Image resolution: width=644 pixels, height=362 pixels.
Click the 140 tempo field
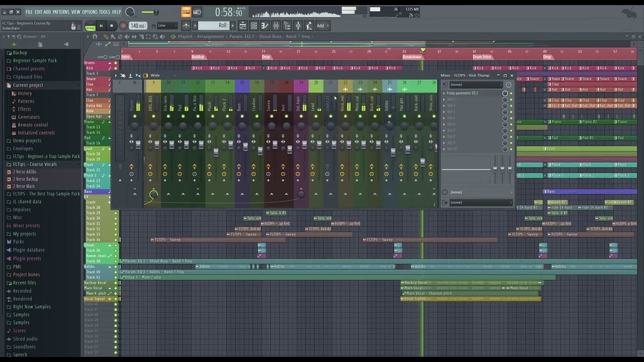pos(138,26)
